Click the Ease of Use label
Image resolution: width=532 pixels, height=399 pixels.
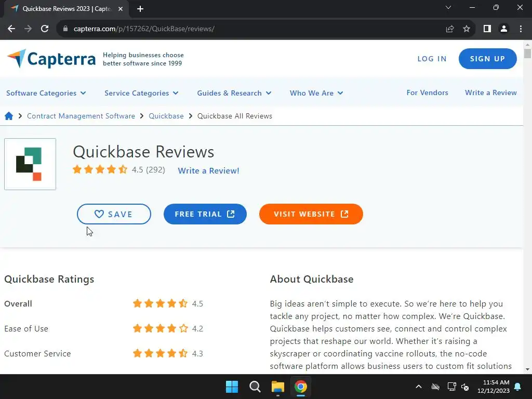point(26,328)
